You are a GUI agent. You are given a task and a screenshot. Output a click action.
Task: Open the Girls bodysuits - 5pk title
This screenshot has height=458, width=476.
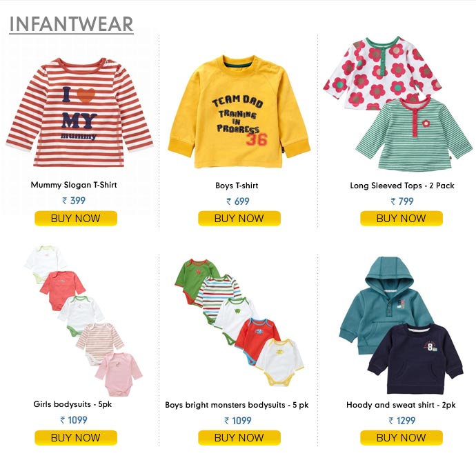(x=72, y=404)
